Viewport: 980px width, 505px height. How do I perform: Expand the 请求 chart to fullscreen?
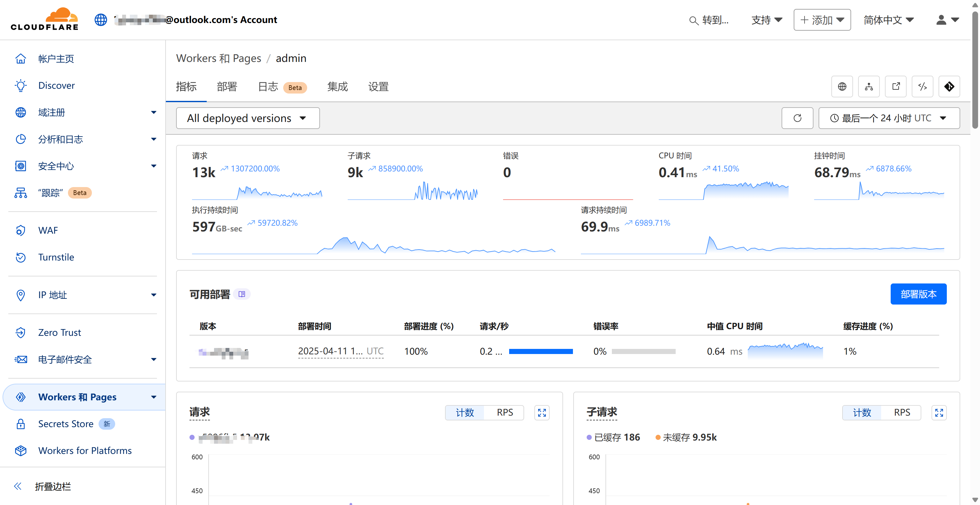pos(542,412)
